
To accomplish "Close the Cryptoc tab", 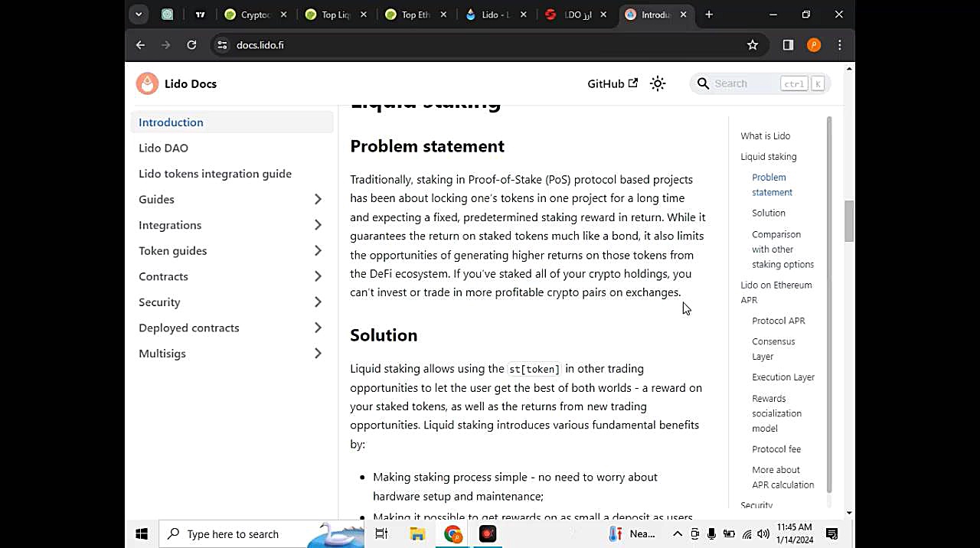I will pos(283,15).
